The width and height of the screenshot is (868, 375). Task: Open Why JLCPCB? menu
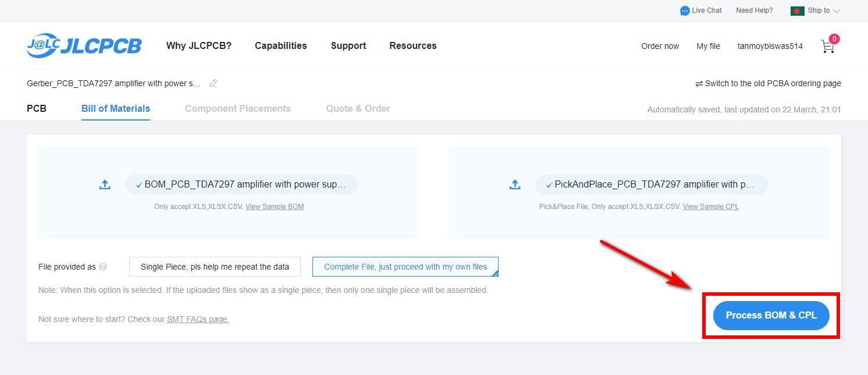pos(199,45)
